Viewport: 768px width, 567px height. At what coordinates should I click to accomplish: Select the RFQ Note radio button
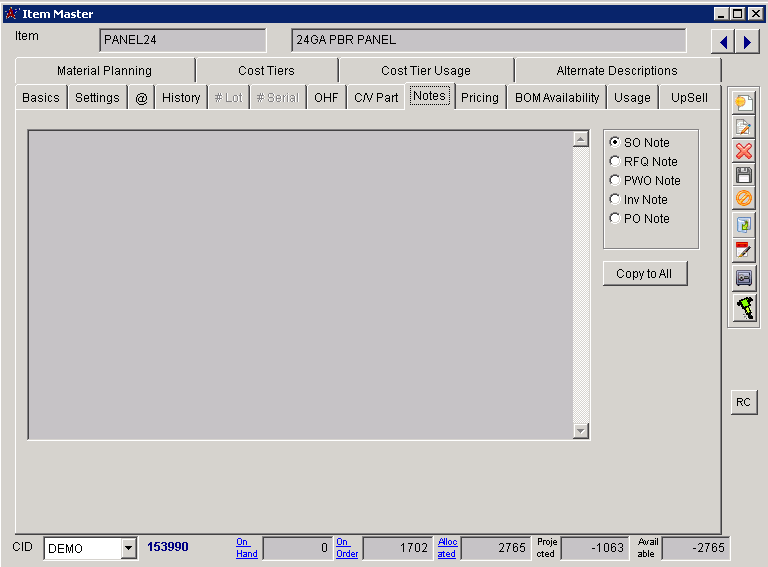click(x=615, y=162)
